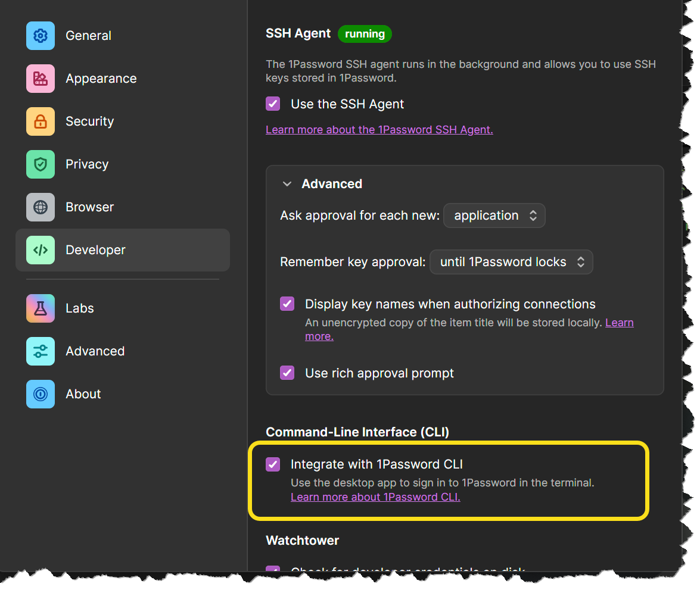Switch to Privacy settings
This screenshot has width=700, height=590.
pyautogui.click(x=122, y=164)
